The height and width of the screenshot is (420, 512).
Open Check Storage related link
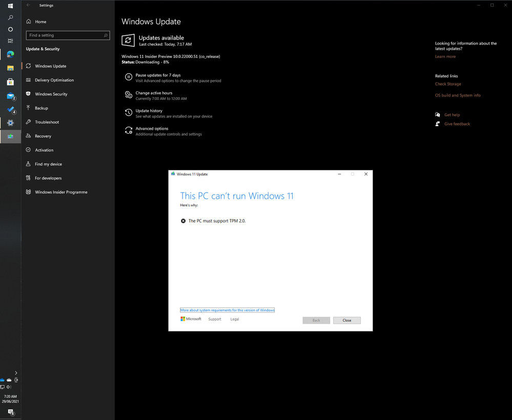[448, 84]
